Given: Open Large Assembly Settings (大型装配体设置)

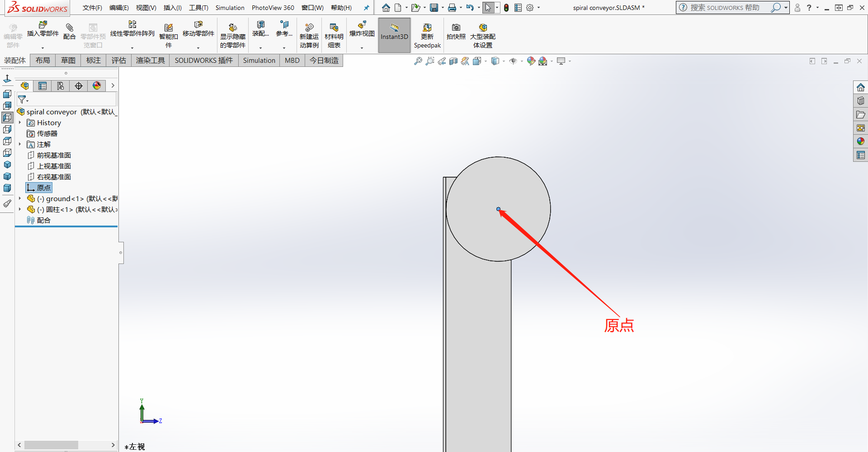Looking at the screenshot, I should pyautogui.click(x=483, y=36).
